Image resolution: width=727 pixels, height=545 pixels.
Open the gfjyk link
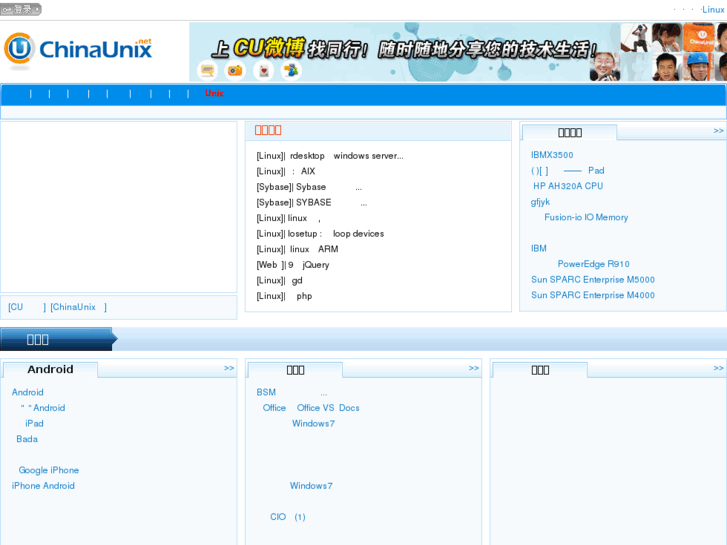(540, 202)
